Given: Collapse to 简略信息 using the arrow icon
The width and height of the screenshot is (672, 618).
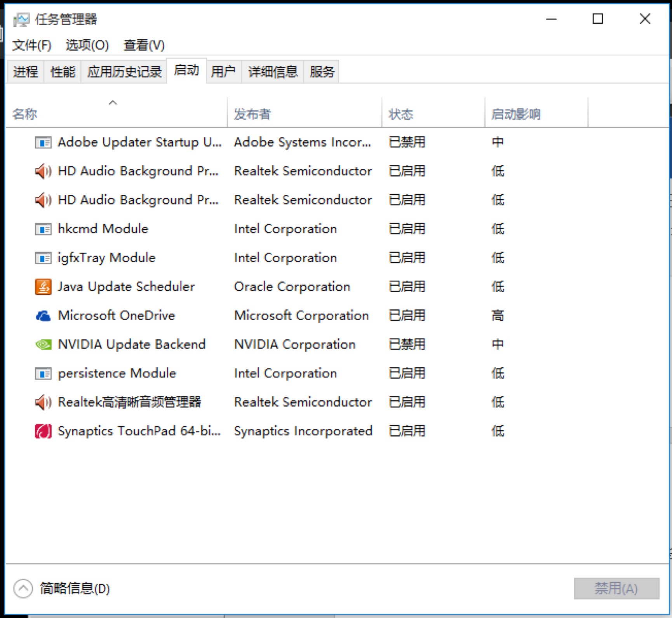Looking at the screenshot, I should pyautogui.click(x=23, y=588).
